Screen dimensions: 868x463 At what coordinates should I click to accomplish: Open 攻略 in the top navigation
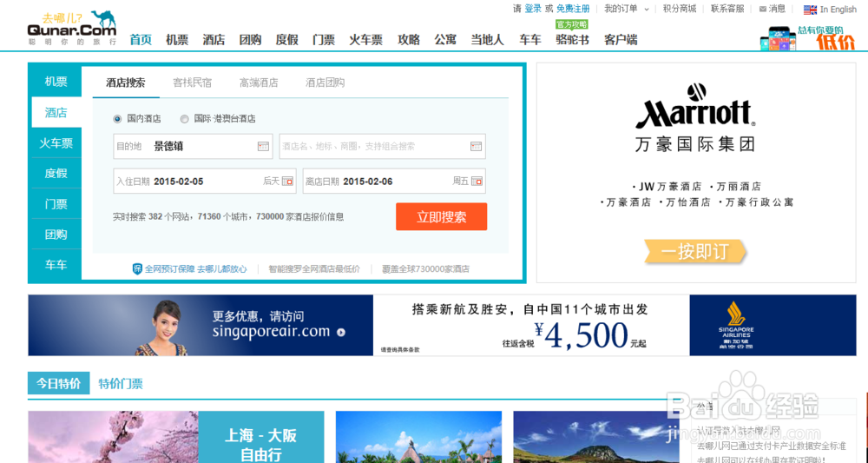tap(409, 40)
